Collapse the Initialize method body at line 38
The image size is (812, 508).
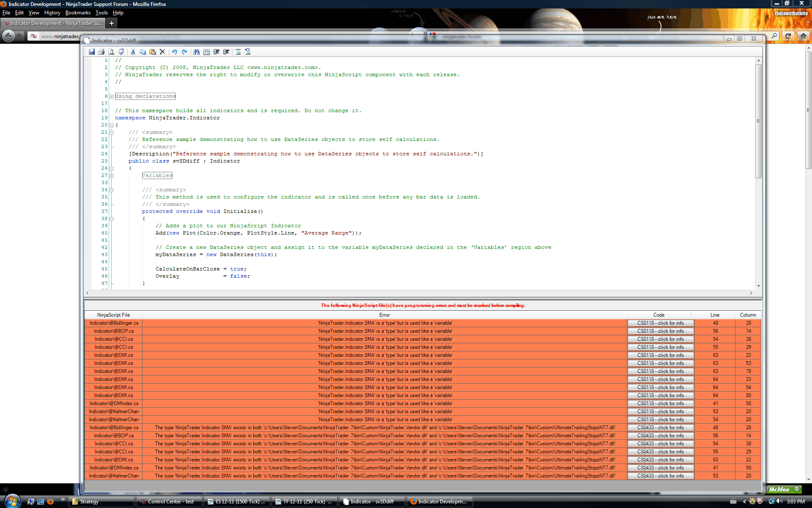112,219
